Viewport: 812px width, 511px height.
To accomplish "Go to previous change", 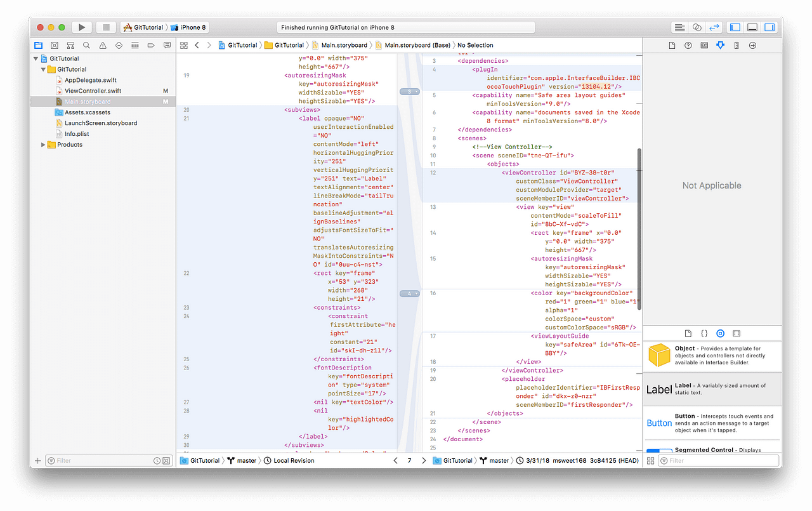I will (x=396, y=461).
